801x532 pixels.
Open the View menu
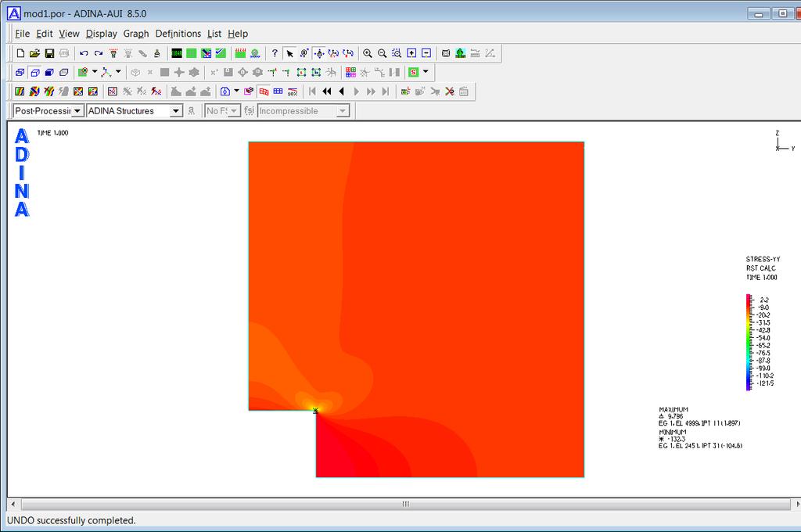[69, 34]
